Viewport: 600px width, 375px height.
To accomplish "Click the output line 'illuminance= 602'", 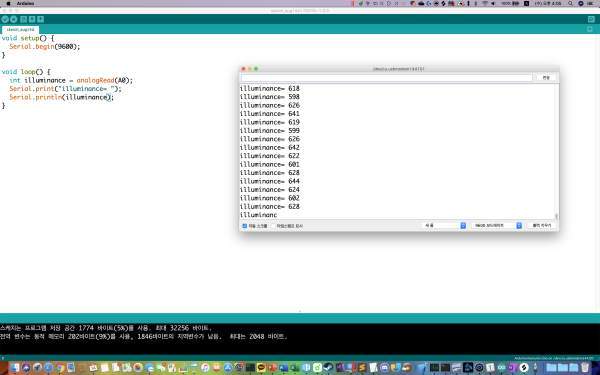I will [270, 198].
